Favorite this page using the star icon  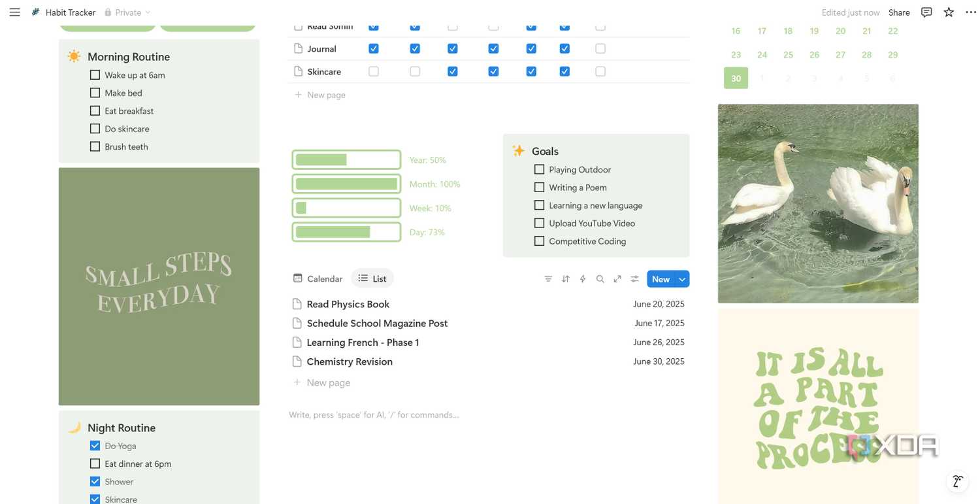tap(949, 12)
